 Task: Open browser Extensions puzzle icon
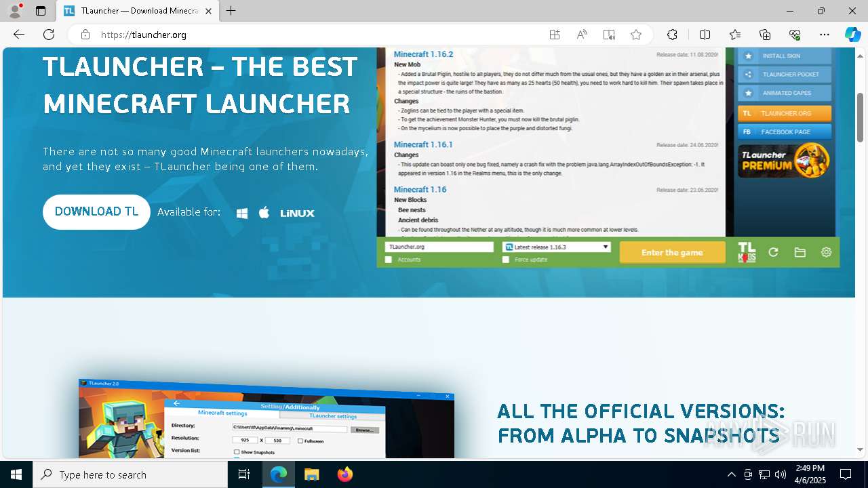point(672,35)
